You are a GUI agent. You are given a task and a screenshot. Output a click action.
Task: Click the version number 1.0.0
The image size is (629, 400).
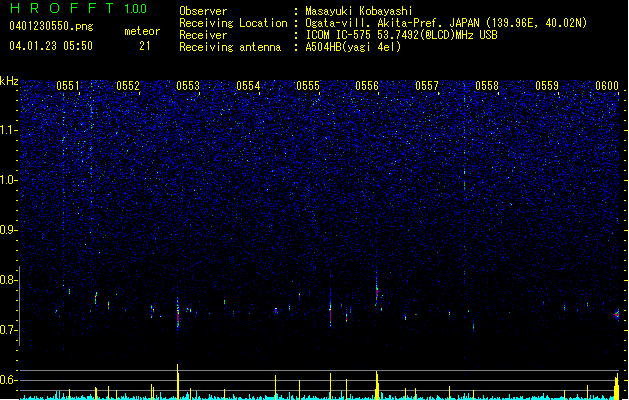pos(136,9)
